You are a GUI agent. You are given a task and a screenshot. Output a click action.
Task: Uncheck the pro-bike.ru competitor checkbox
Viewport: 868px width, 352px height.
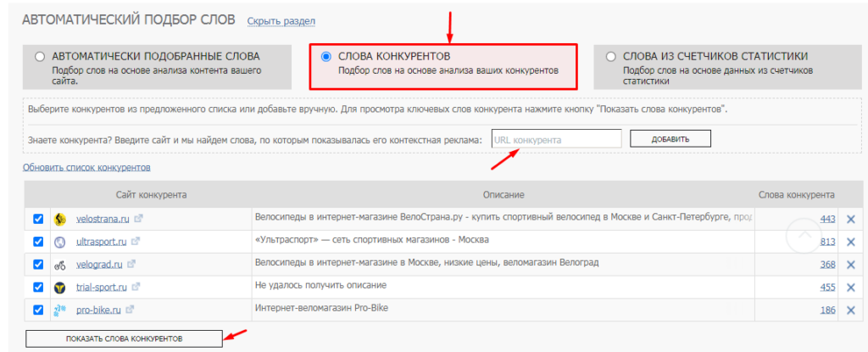tap(38, 310)
